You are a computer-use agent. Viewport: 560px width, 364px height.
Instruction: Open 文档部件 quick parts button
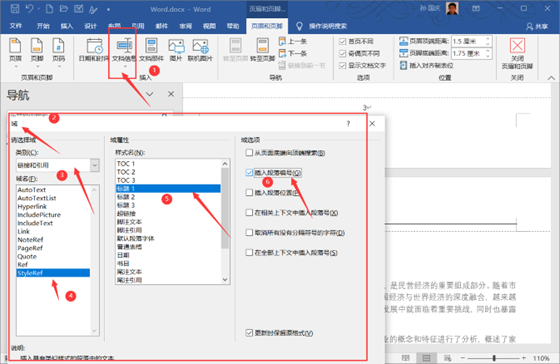151,50
